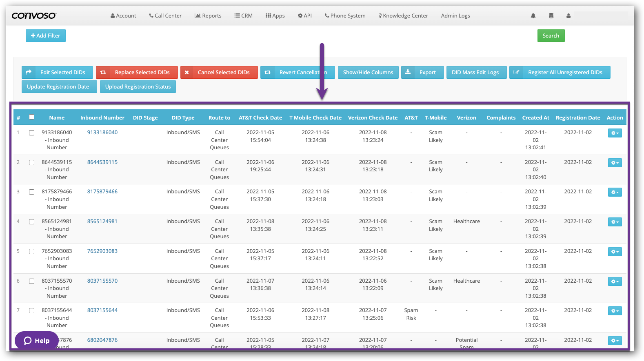644x361 pixels.
Task: Check the row for 8037155644
Action: (31, 310)
